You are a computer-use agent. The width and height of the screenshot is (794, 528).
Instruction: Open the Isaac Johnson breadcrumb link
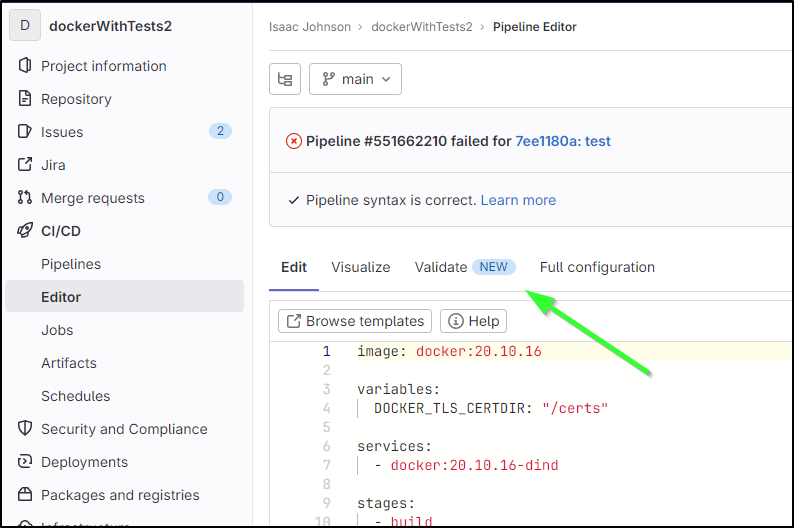point(310,27)
